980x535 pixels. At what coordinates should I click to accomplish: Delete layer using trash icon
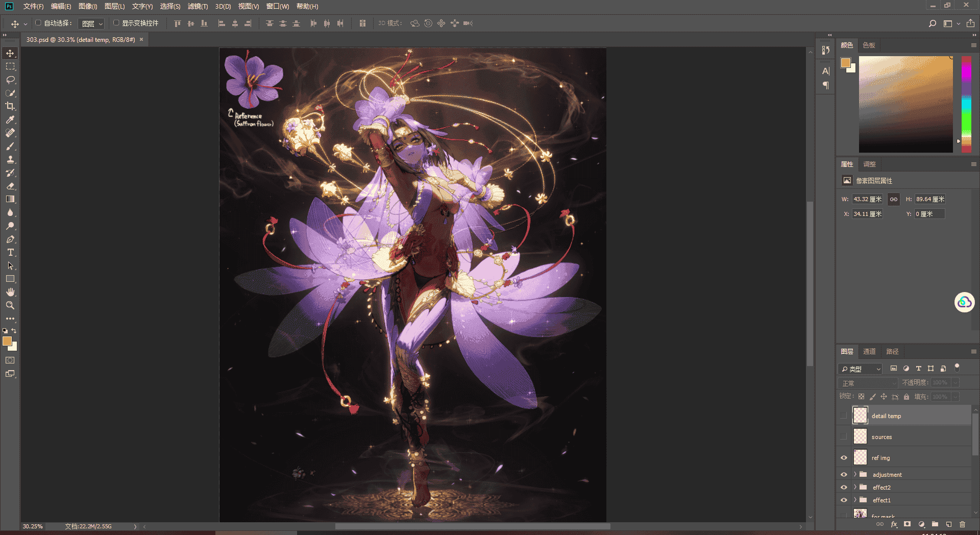tap(963, 524)
